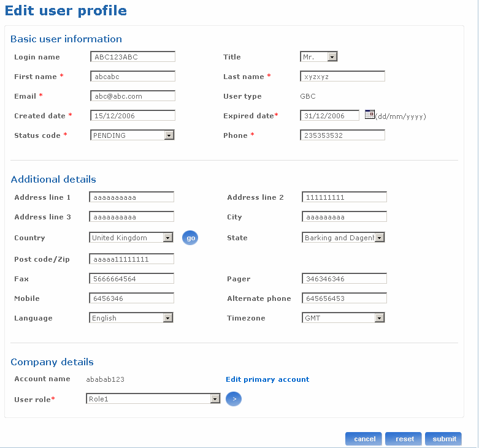Image resolution: width=479 pixels, height=448 pixels.
Task: Click the Email input field
Action: (133, 96)
